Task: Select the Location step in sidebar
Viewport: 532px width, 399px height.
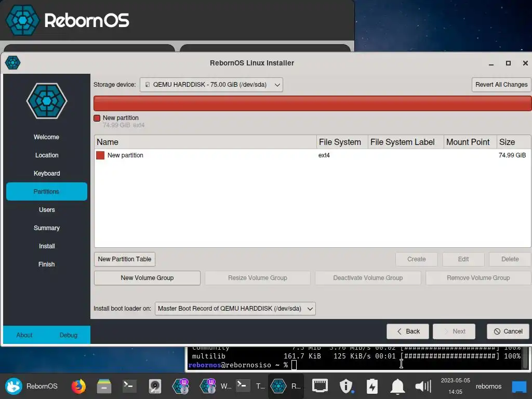Action: click(x=46, y=155)
